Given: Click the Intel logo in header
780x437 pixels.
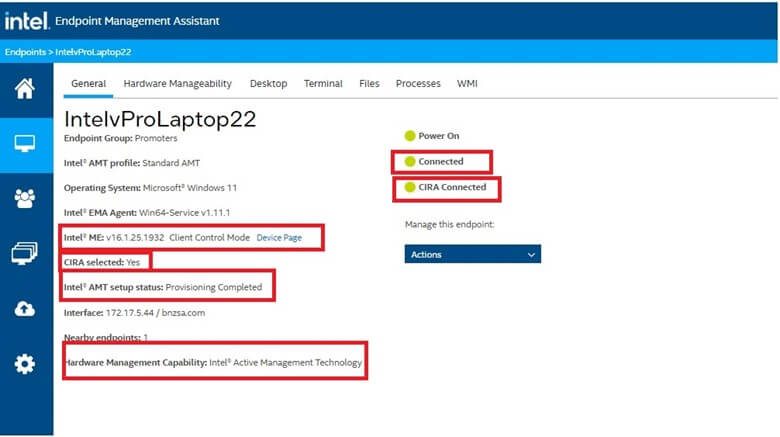Looking at the screenshot, I should 27,21.
